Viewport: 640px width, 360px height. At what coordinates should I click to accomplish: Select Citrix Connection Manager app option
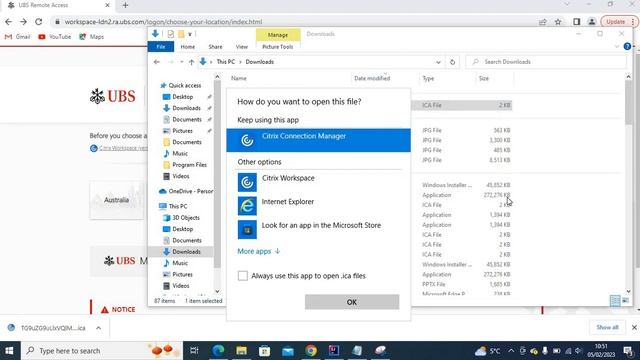click(x=318, y=140)
